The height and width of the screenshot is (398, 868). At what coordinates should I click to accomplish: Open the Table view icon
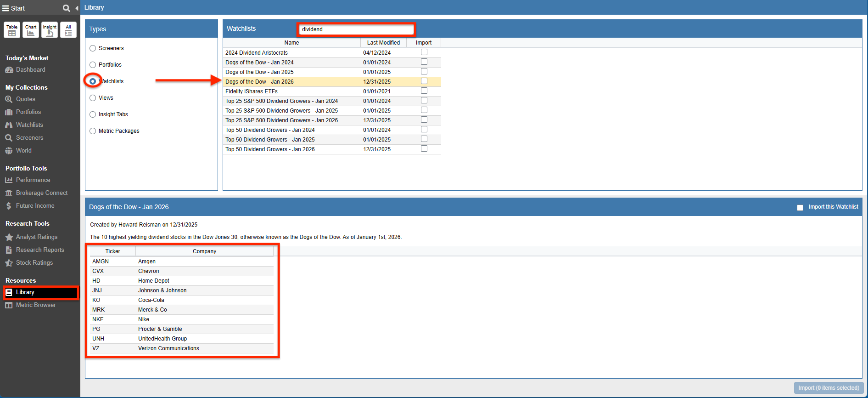click(12, 30)
